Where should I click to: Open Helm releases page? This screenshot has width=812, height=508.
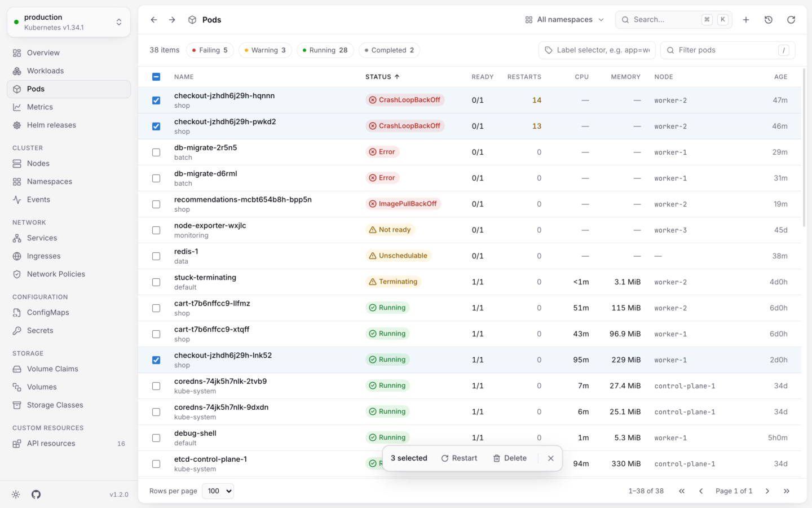coord(69,125)
